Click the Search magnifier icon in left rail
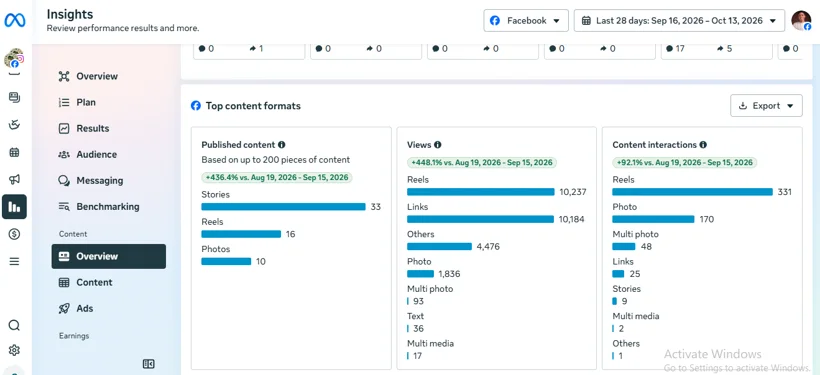This screenshot has width=820, height=375. pyautogui.click(x=14, y=325)
